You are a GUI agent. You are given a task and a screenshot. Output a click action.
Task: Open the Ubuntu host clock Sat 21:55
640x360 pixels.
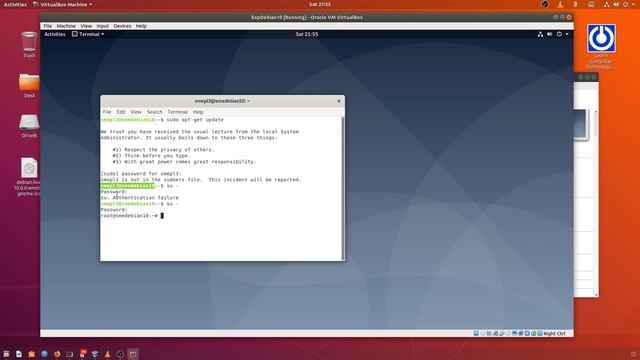(320, 4)
